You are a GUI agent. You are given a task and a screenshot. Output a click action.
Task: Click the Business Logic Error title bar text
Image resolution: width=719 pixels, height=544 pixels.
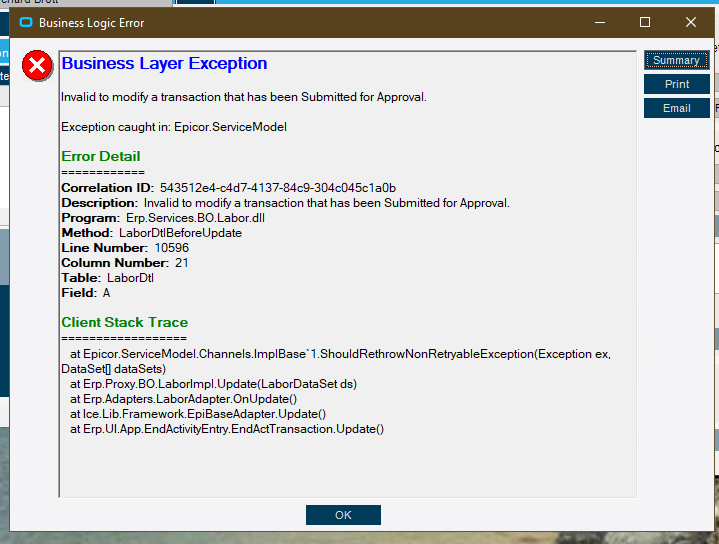[x=91, y=23]
